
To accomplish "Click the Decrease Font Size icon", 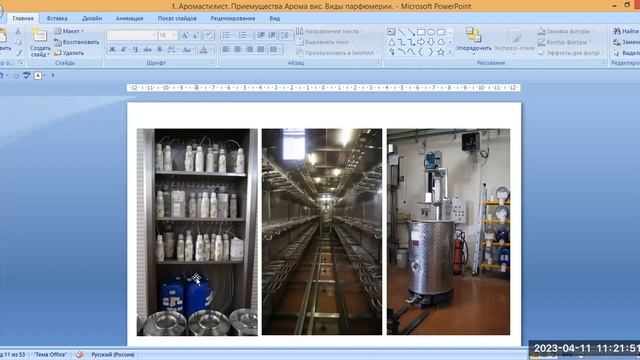I will [x=196, y=36].
